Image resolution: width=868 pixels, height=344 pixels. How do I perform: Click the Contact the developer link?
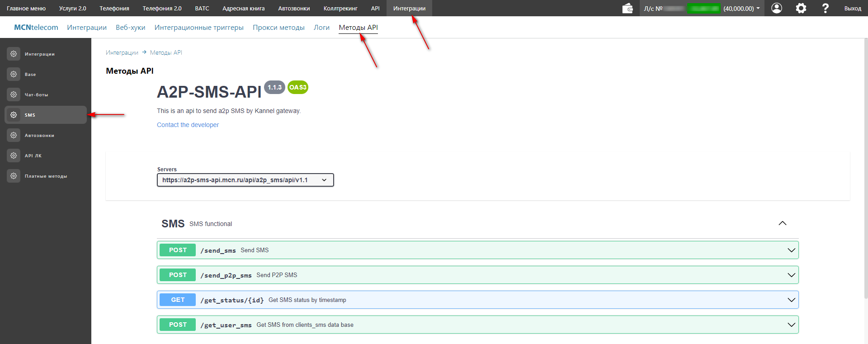coord(188,125)
